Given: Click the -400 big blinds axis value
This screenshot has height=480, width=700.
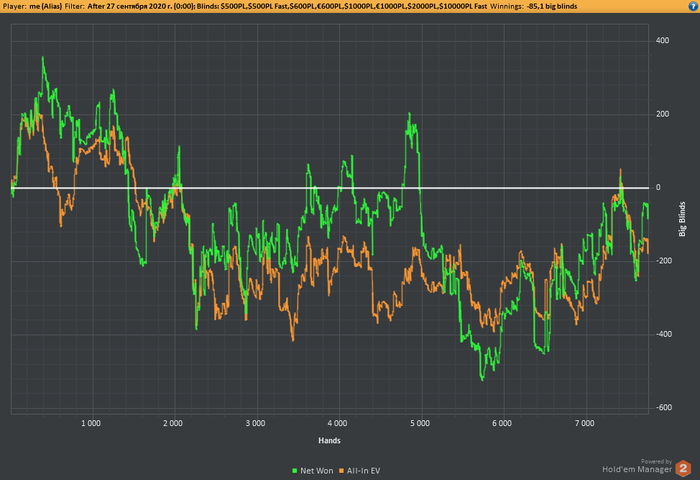Looking at the screenshot, I should (663, 334).
